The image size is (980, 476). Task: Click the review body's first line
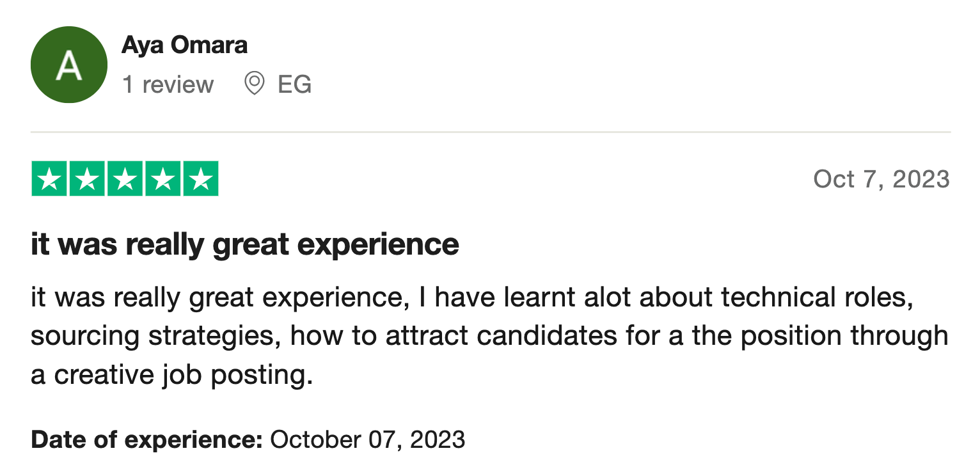coord(471,297)
